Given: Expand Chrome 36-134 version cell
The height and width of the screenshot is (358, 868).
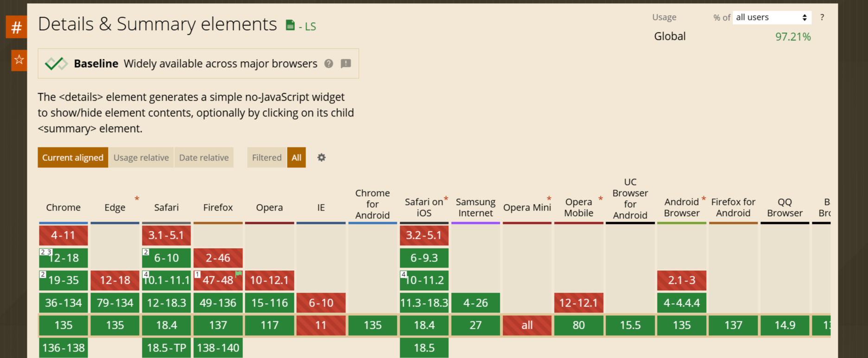Looking at the screenshot, I should coord(64,303).
